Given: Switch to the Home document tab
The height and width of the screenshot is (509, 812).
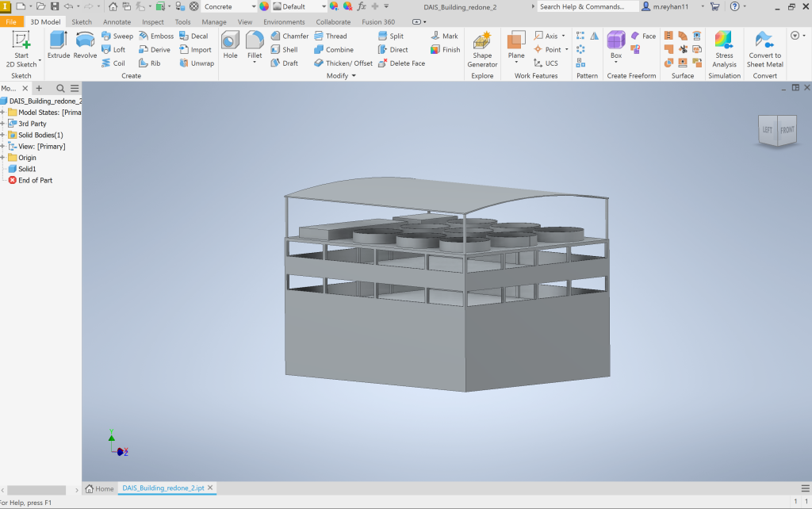Looking at the screenshot, I should pyautogui.click(x=100, y=488).
